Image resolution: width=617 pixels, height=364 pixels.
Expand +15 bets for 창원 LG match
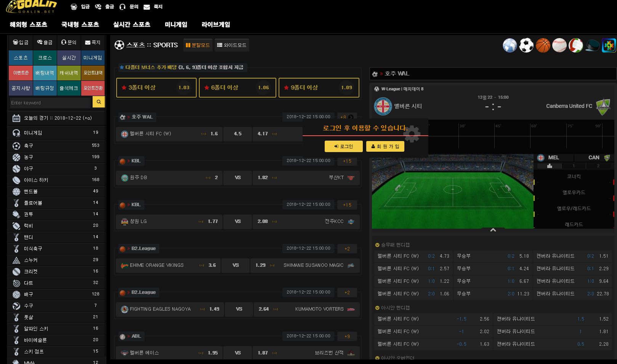[x=347, y=205]
